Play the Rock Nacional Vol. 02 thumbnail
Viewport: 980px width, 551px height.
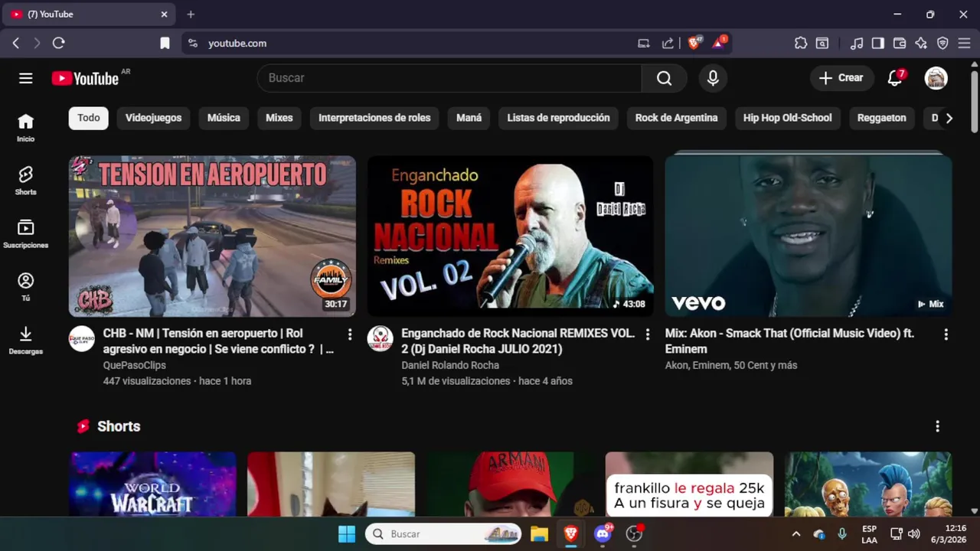click(511, 236)
